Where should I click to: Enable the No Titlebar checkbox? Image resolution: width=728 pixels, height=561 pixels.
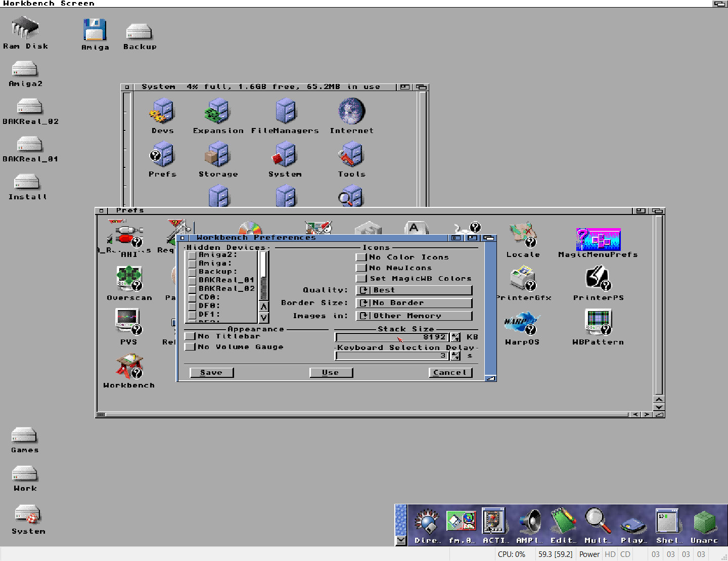pyautogui.click(x=190, y=336)
